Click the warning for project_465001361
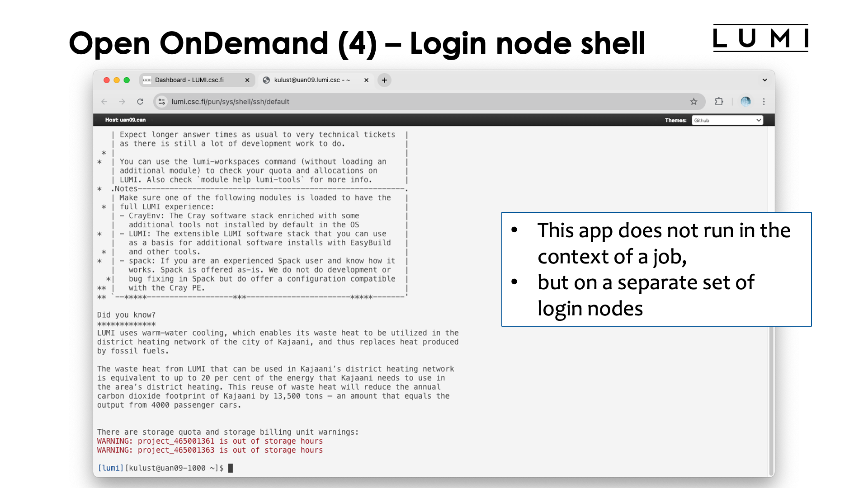 210,441
